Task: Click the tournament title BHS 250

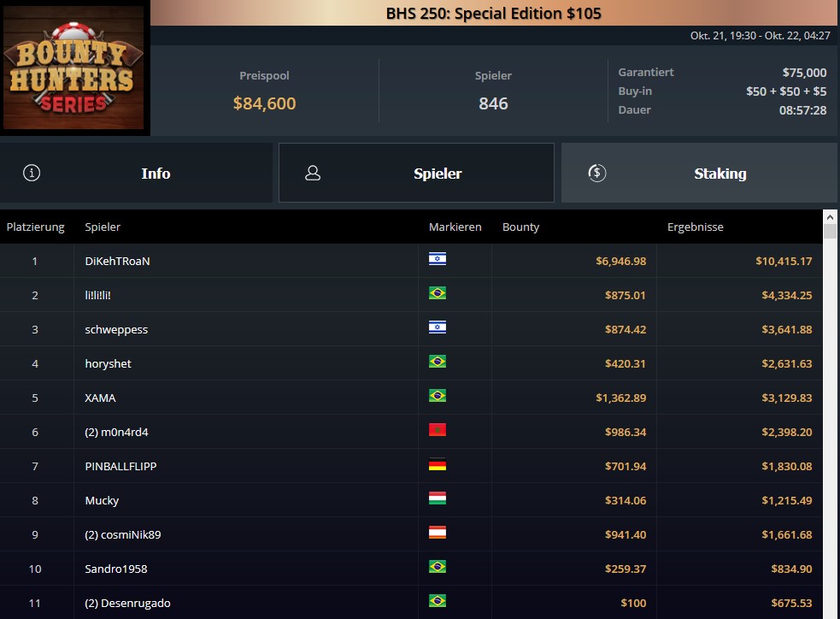Action: pyautogui.click(x=493, y=13)
